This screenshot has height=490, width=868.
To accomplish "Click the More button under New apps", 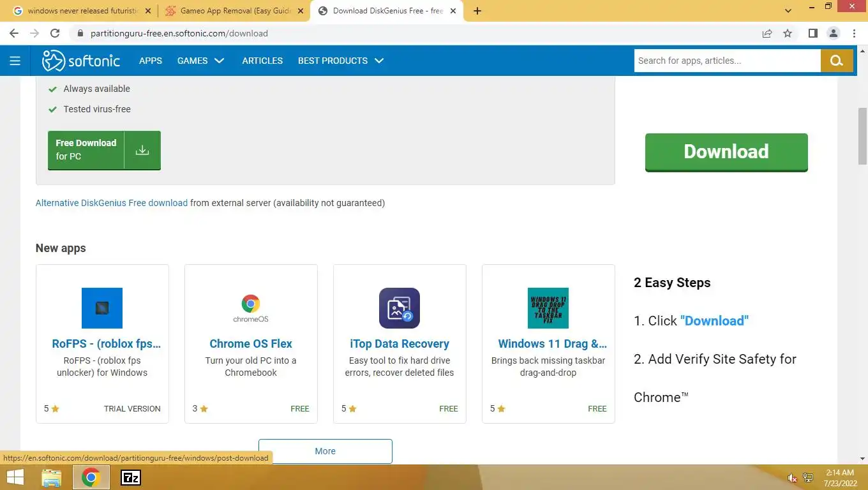I will [325, 451].
